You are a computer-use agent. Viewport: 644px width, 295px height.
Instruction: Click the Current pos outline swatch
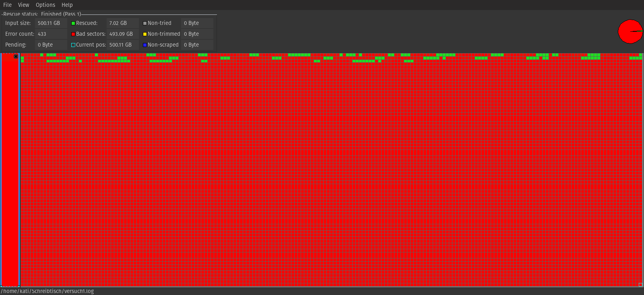coord(73,45)
